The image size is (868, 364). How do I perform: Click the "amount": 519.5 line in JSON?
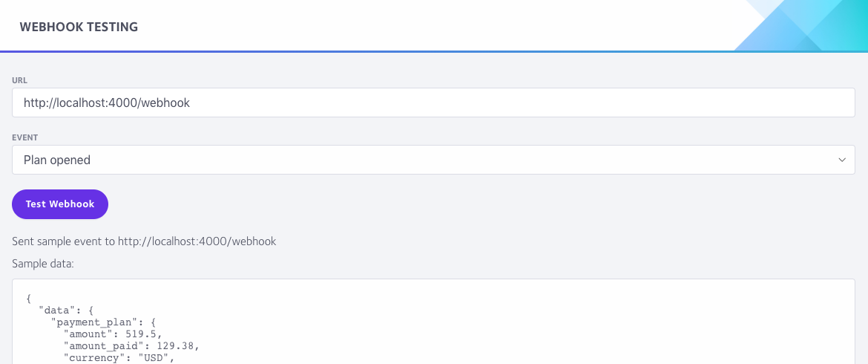tap(112, 334)
